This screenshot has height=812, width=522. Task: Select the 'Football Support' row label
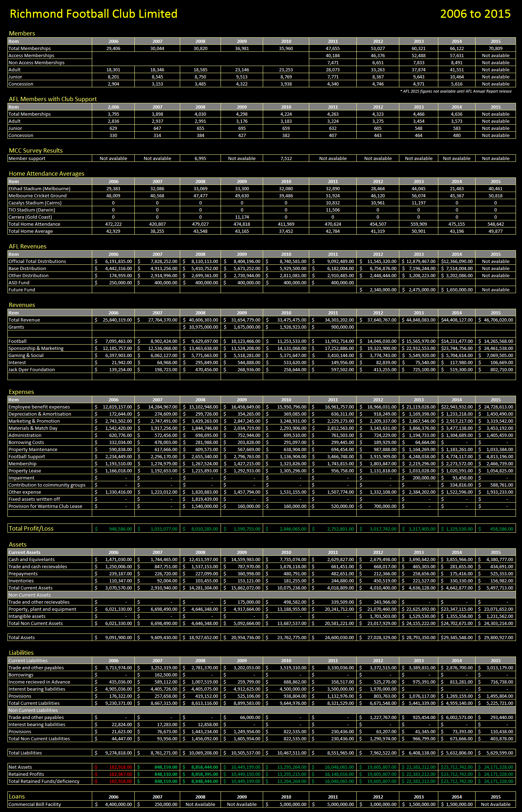[27, 456]
